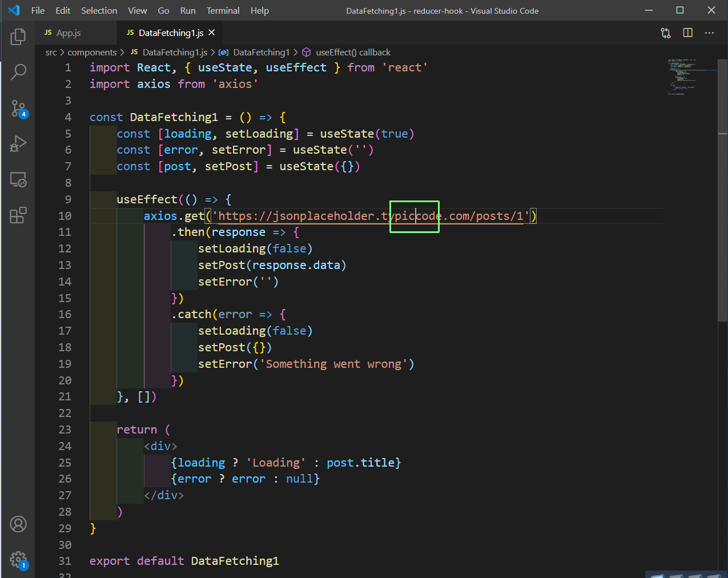The height and width of the screenshot is (578, 728).
Task: Open the Edit menu
Action: [63, 10]
